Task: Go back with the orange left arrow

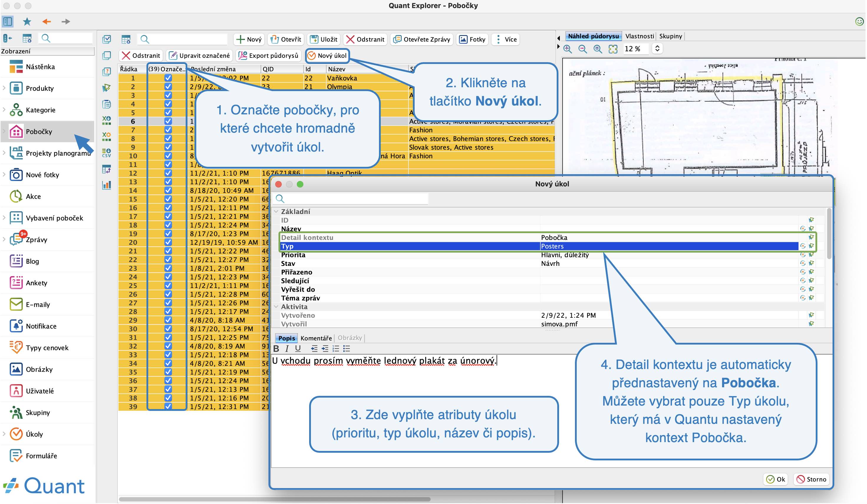Action: pos(47,22)
